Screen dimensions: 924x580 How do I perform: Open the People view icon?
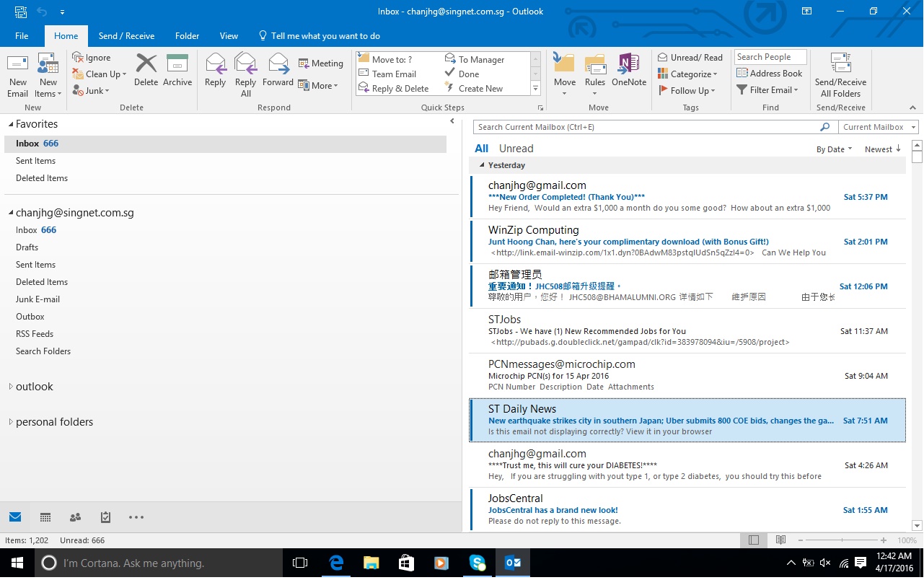(x=75, y=517)
